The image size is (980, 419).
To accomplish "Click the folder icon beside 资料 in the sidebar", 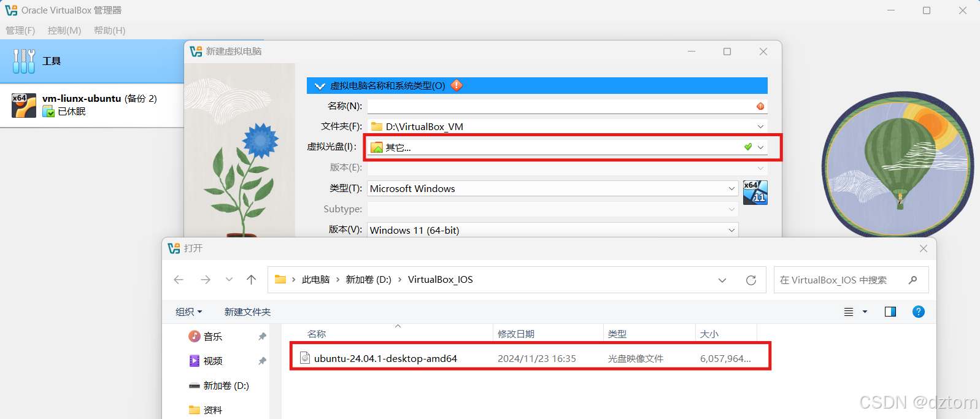I will click(x=195, y=410).
